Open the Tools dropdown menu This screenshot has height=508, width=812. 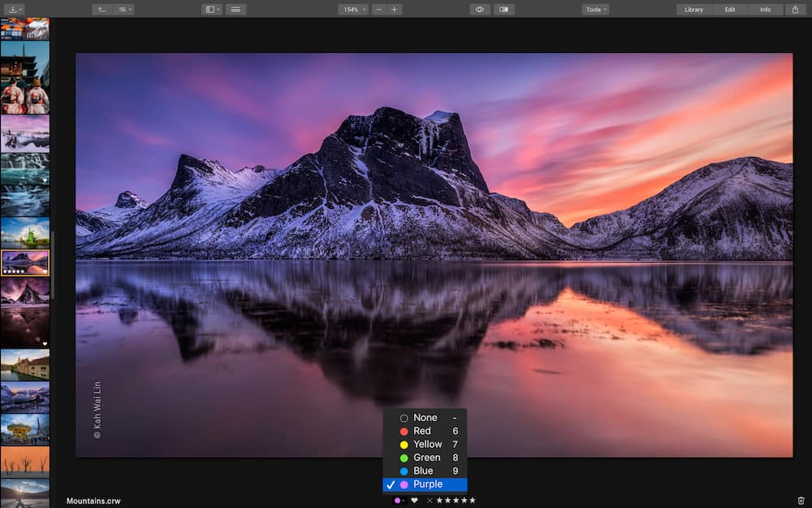click(595, 9)
